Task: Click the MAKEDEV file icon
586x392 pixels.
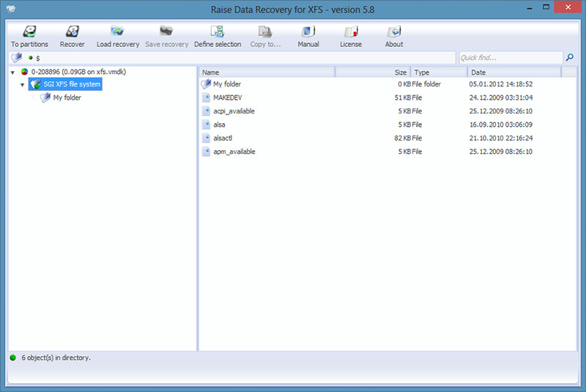Action: 206,97
